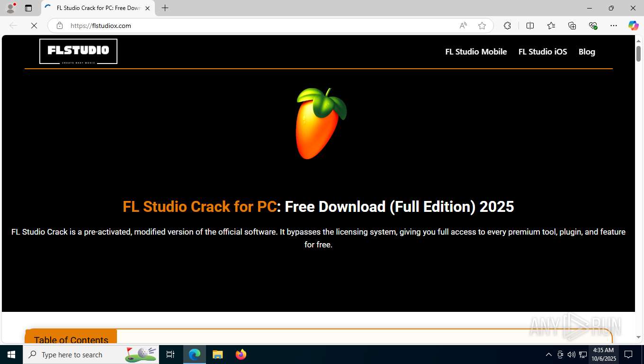644x364 pixels.
Task: Open the Favorites list icon
Action: point(551,26)
